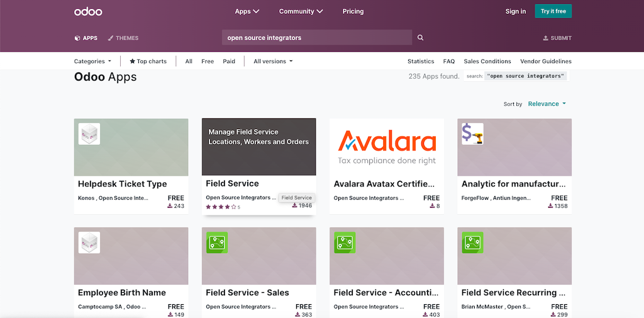This screenshot has height=318, width=644.
Task: Click ForgeFlow, Antiun author text
Action: [497, 198]
